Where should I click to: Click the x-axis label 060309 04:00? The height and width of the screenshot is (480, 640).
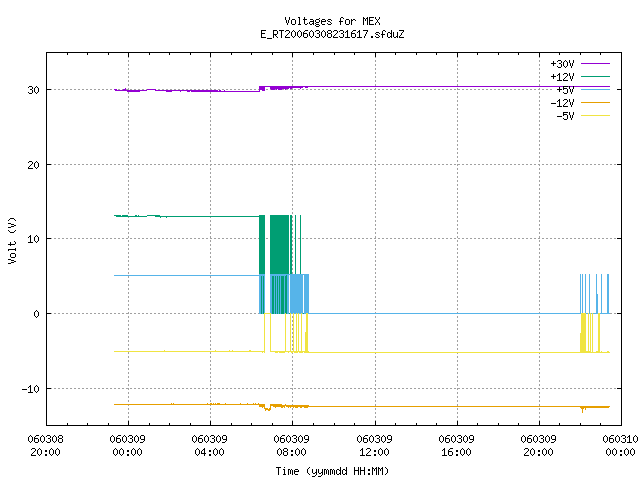point(210,446)
